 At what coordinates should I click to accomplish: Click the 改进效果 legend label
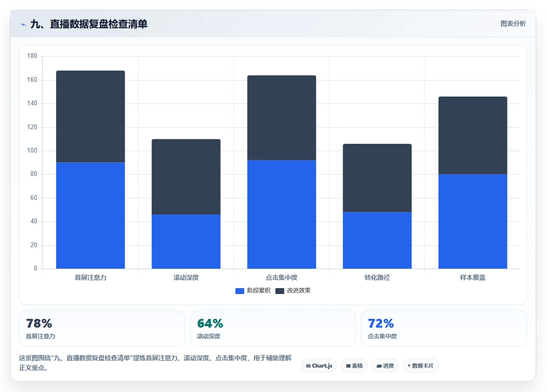(299, 291)
